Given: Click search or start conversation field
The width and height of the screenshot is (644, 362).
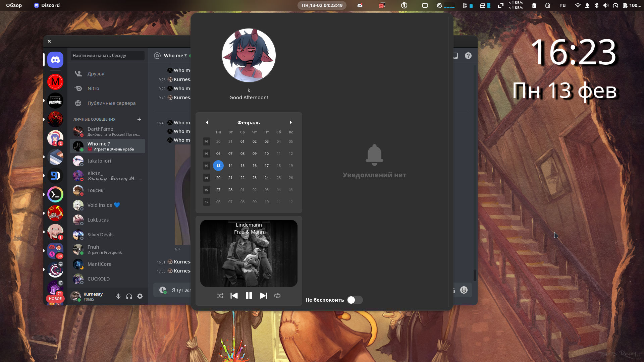Looking at the screenshot, I should click(108, 56).
